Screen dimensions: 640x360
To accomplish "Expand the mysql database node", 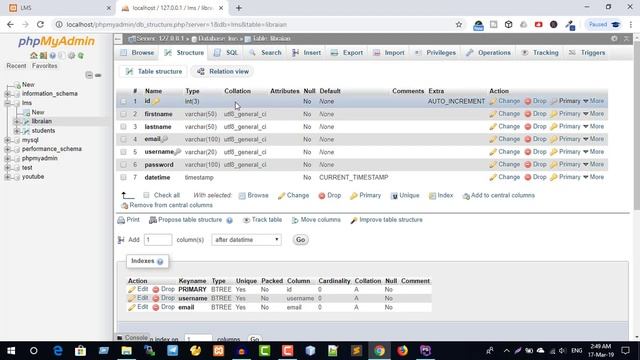I will 7,140.
